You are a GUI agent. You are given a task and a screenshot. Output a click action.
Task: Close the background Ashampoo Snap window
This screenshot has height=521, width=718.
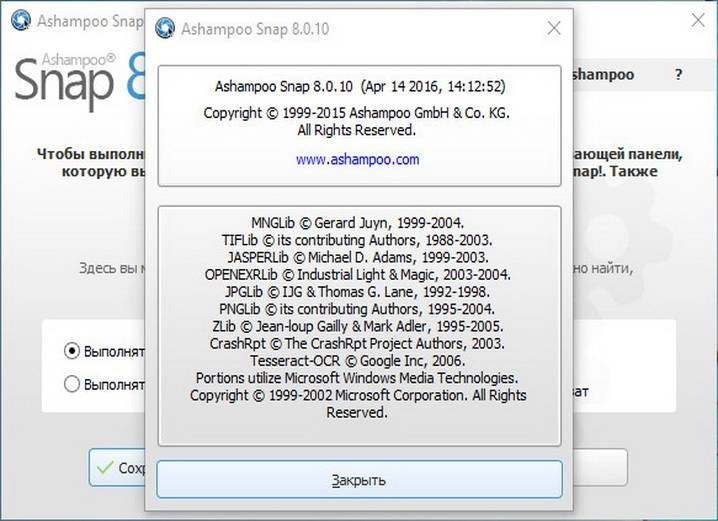click(698, 20)
